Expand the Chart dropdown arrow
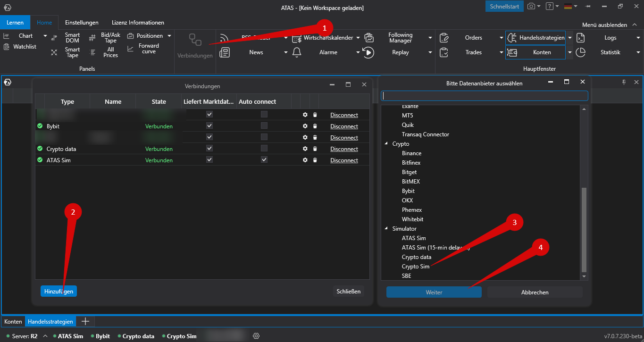Screen dimensions: 644x342 (45, 36)
